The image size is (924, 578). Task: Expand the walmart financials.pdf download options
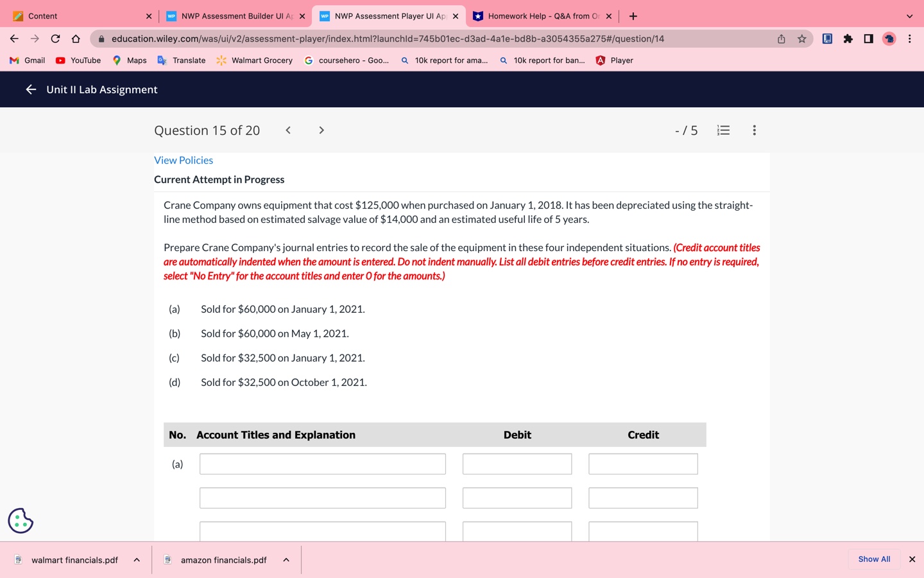pyautogui.click(x=136, y=559)
